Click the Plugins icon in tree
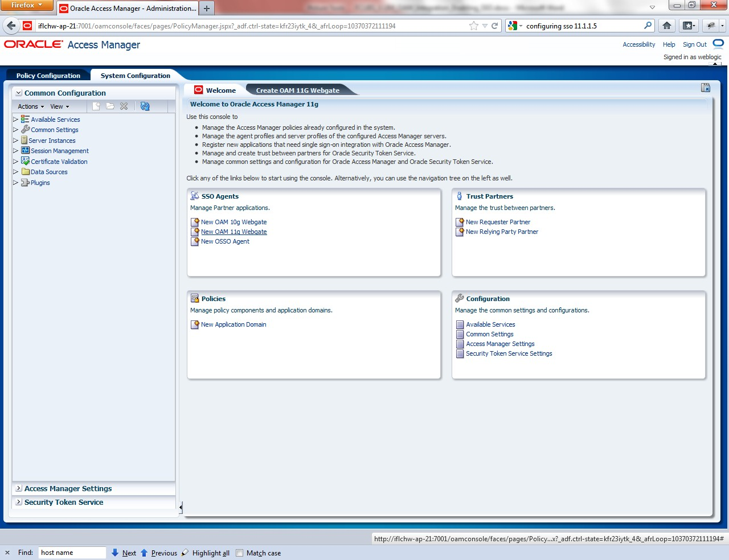The height and width of the screenshot is (560, 729). (25, 182)
